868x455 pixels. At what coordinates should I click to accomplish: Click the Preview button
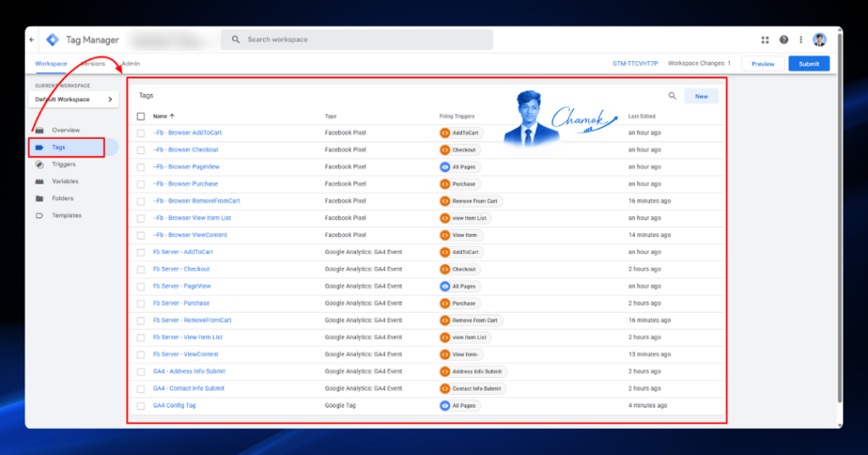pos(763,64)
